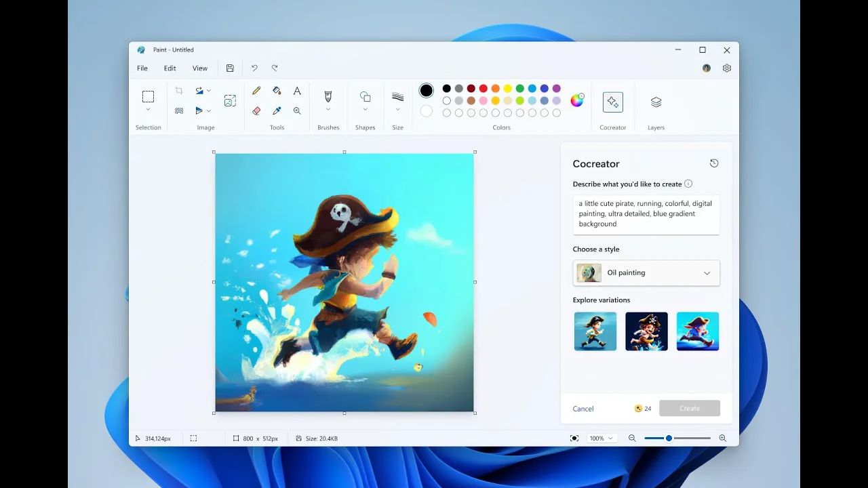
Task: Pick the Color picker eyedropper tool
Action: (x=277, y=110)
